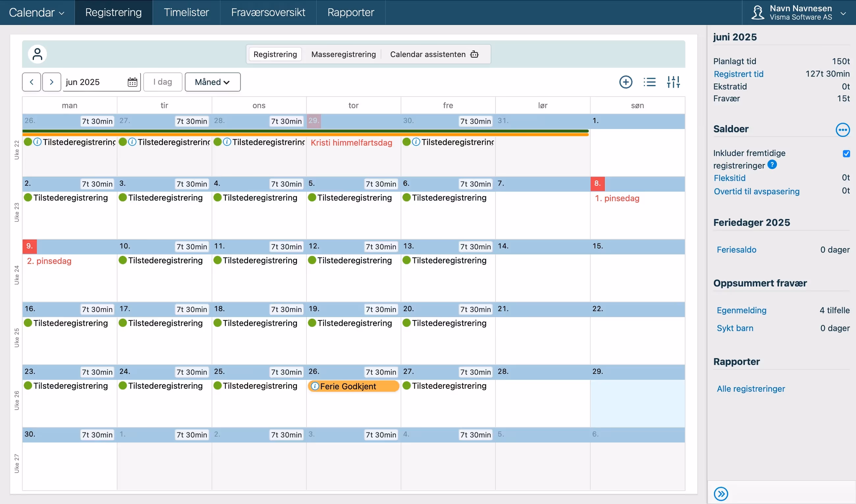Click info icon on Ferie Godkjent entry
Viewport: 856px width, 504px height.
315,386
